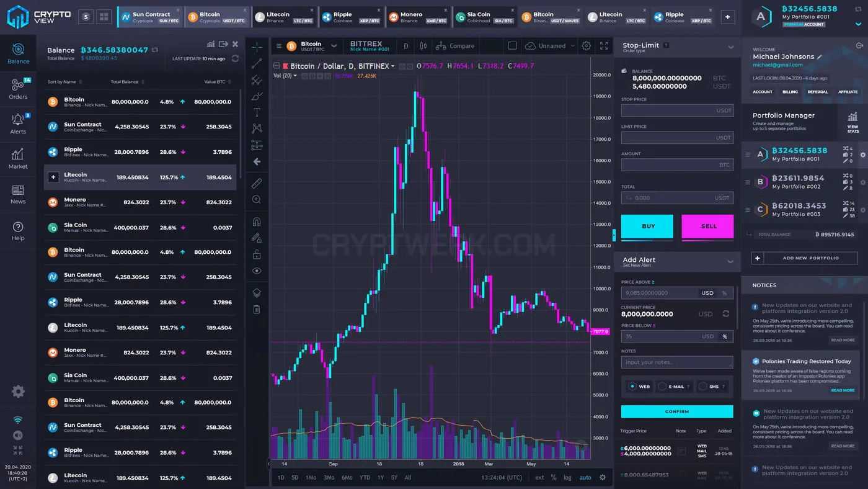
Task: Select the WEB alert notification option
Action: pyautogui.click(x=639, y=387)
